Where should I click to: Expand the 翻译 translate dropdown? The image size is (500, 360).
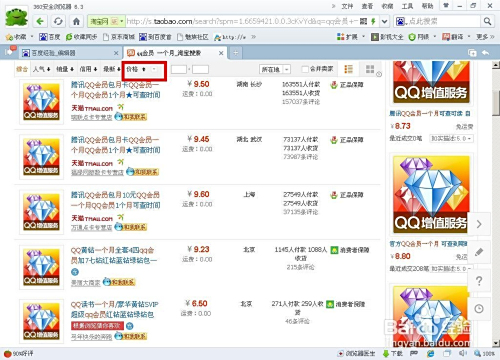click(469, 36)
